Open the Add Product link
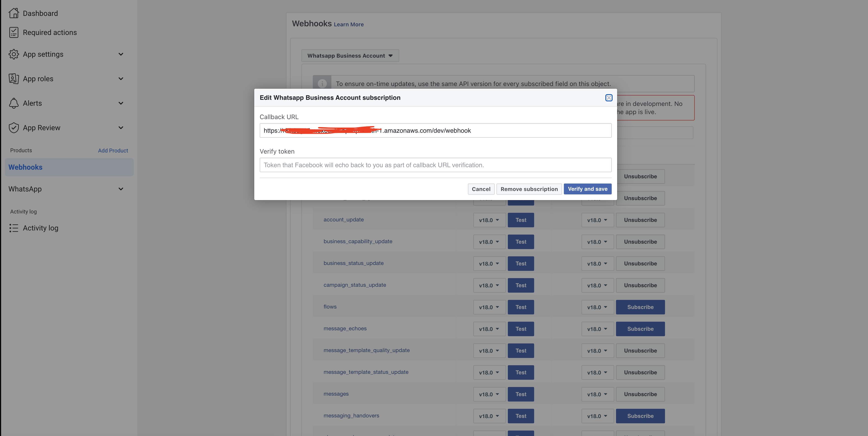Image resolution: width=868 pixels, height=436 pixels. (113, 151)
